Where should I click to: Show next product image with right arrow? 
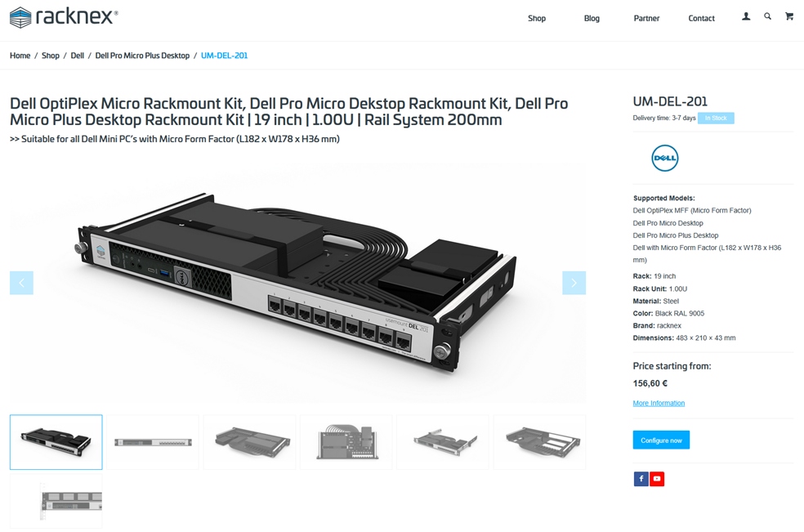(574, 283)
